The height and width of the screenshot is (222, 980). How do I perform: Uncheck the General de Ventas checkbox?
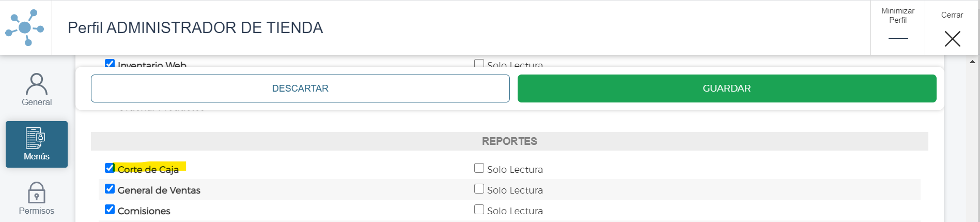[110, 189]
